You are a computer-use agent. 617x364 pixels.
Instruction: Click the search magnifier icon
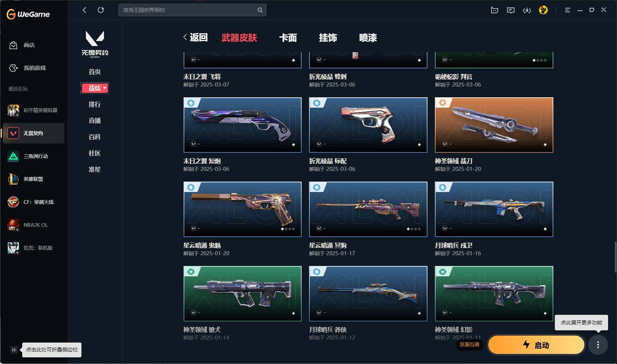click(260, 10)
